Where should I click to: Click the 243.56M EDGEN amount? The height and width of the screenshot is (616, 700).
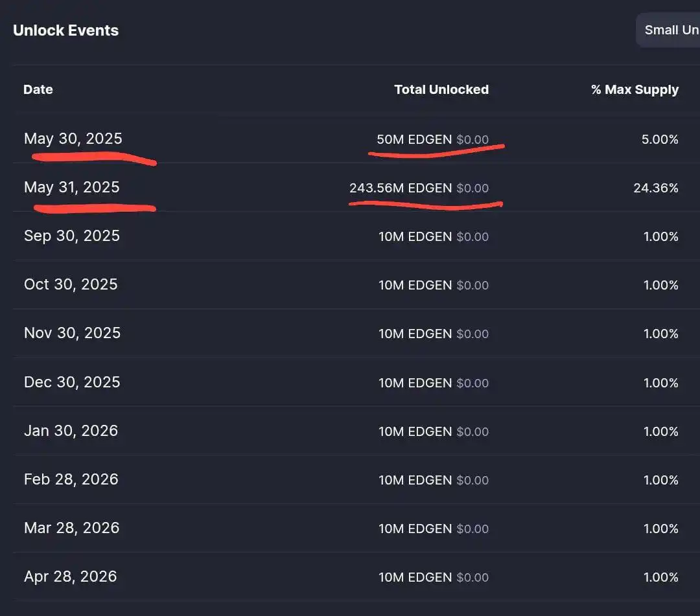coord(400,188)
